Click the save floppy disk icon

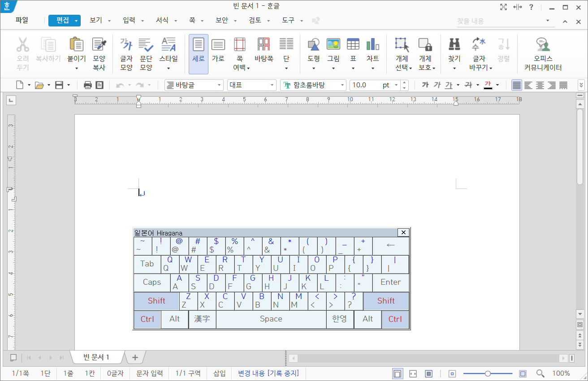click(59, 85)
